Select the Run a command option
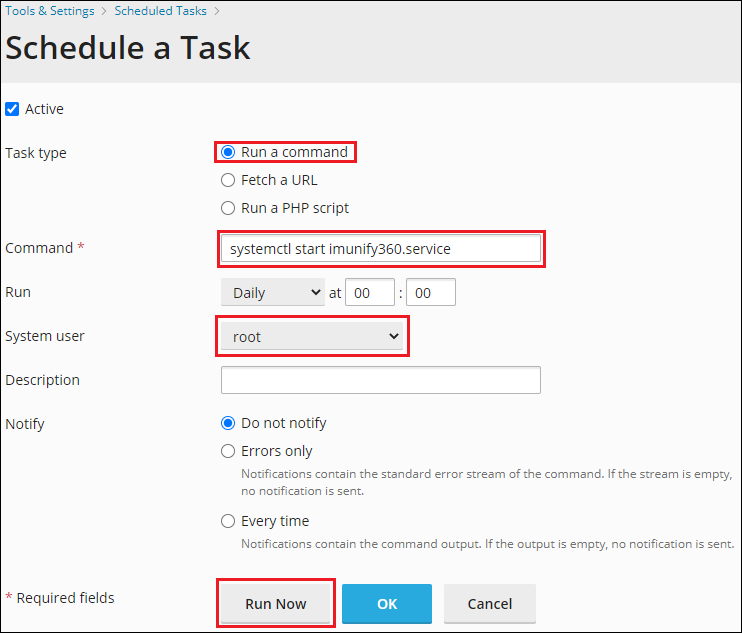Image resolution: width=742 pixels, height=633 pixels. point(228,152)
